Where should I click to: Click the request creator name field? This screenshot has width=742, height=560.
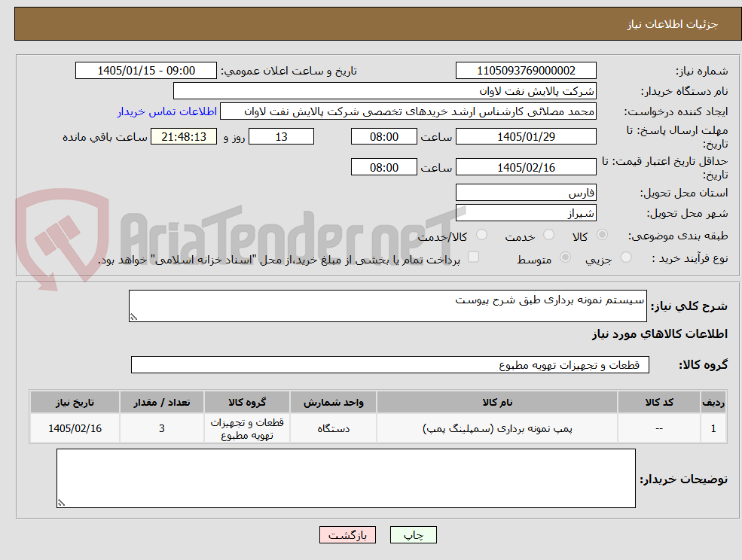point(408,111)
